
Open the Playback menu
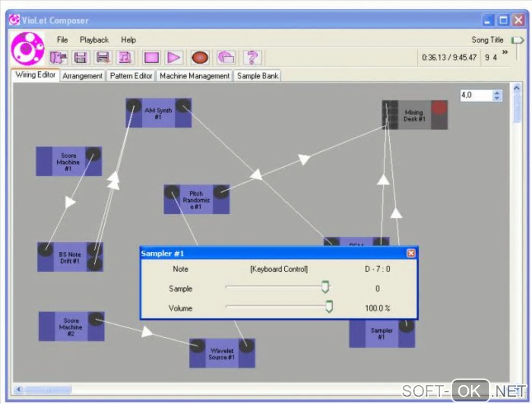click(x=94, y=40)
